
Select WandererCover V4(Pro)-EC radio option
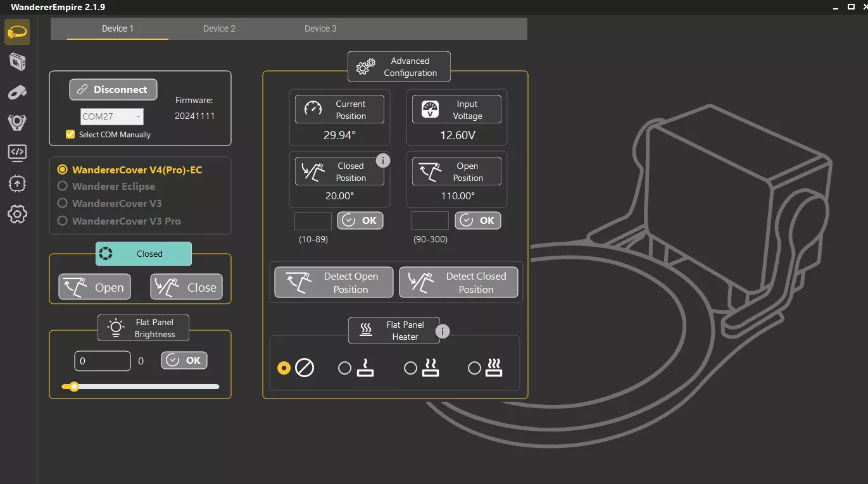coord(62,170)
